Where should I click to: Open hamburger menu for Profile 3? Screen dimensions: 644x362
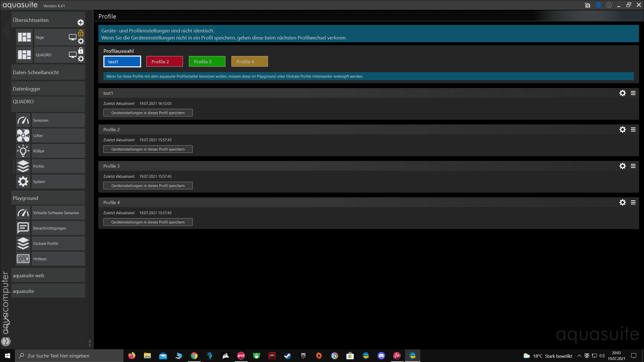point(633,166)
